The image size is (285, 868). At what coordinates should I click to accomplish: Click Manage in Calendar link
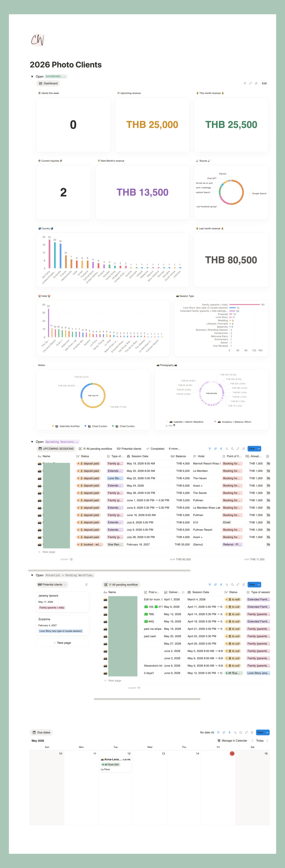[x=232, y=741]
